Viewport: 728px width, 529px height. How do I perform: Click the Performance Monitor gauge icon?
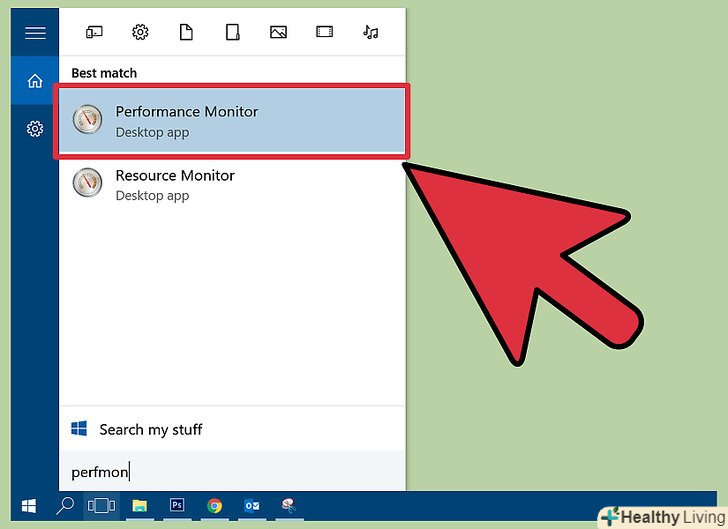[87, 119]
